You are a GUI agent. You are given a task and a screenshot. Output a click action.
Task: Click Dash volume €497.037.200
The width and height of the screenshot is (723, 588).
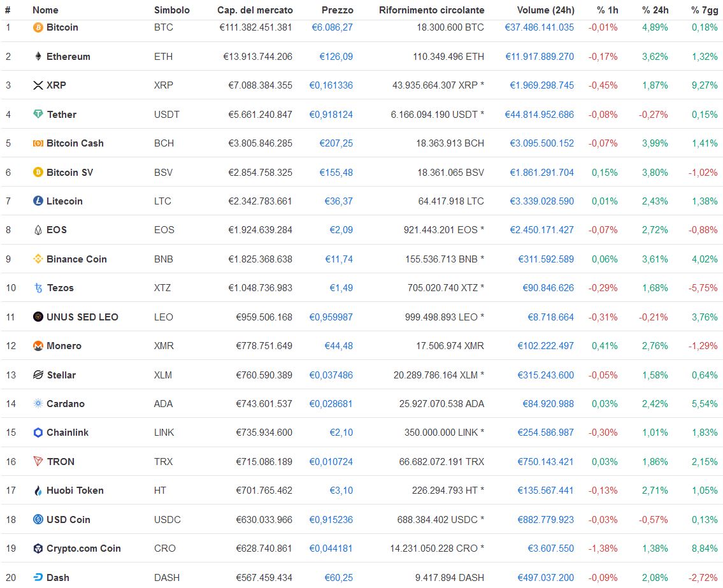(x=545, y=577)
